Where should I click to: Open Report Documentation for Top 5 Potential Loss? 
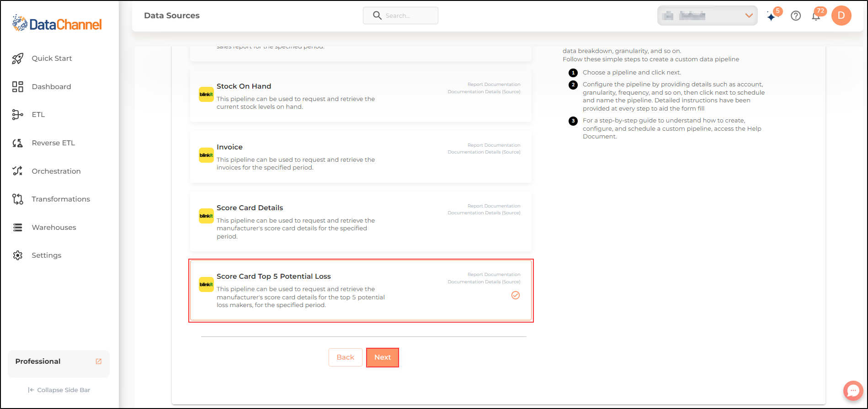[494, 275]
